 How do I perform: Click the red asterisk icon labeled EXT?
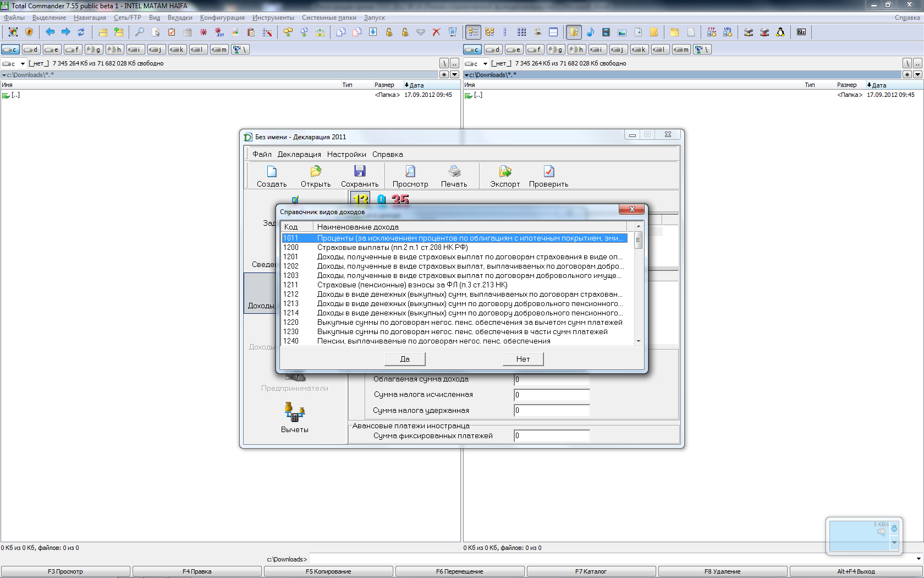[x=219, y=32]
